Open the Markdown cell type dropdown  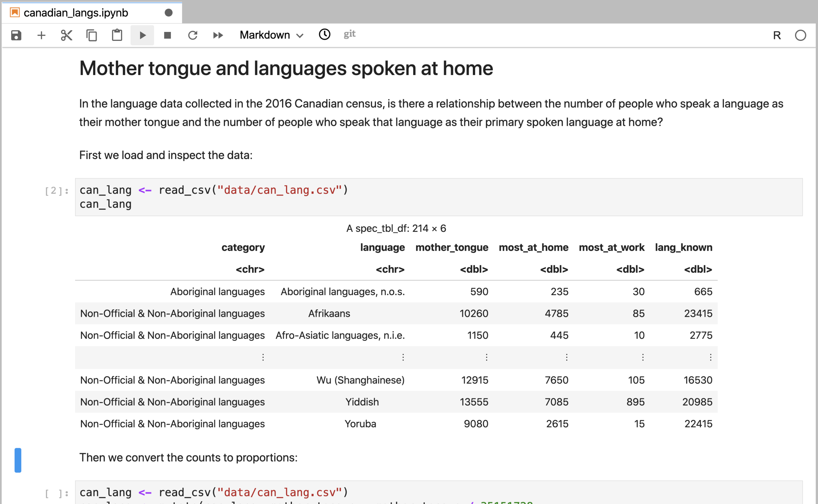coord(271,35)
